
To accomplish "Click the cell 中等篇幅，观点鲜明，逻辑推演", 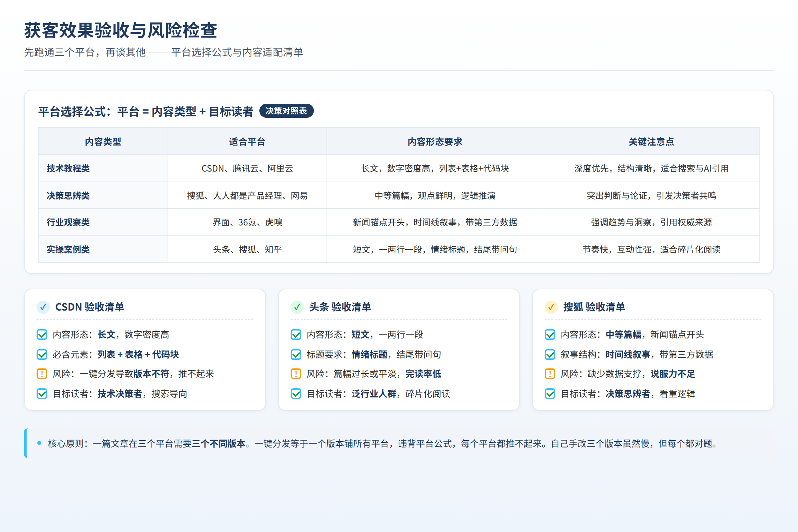I will (x=435, y=196).
